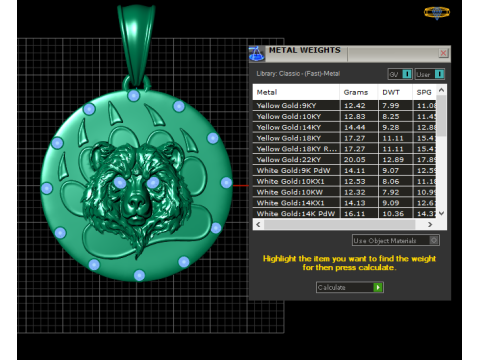Click the vertical scrollbar thumb of metals list
Viewport: 480px width, 360px height.
pyautogui.click(x=441, y=116)
